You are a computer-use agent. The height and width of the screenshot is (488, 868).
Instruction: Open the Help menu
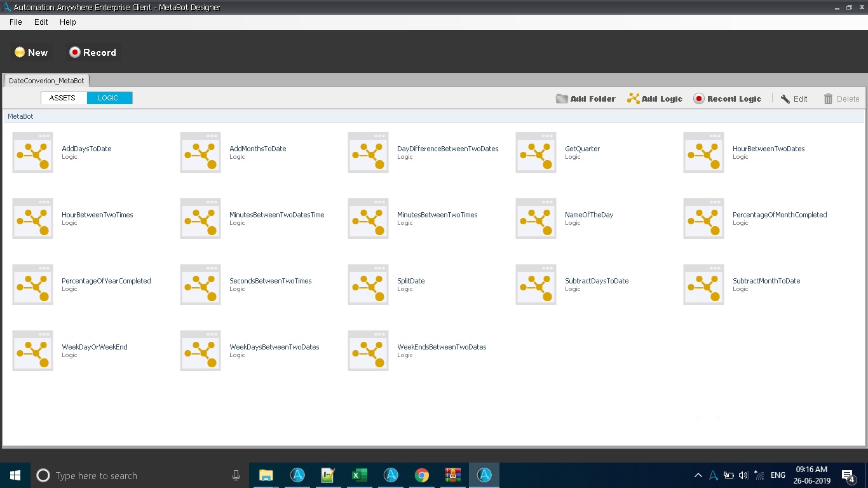pos(68,22)
